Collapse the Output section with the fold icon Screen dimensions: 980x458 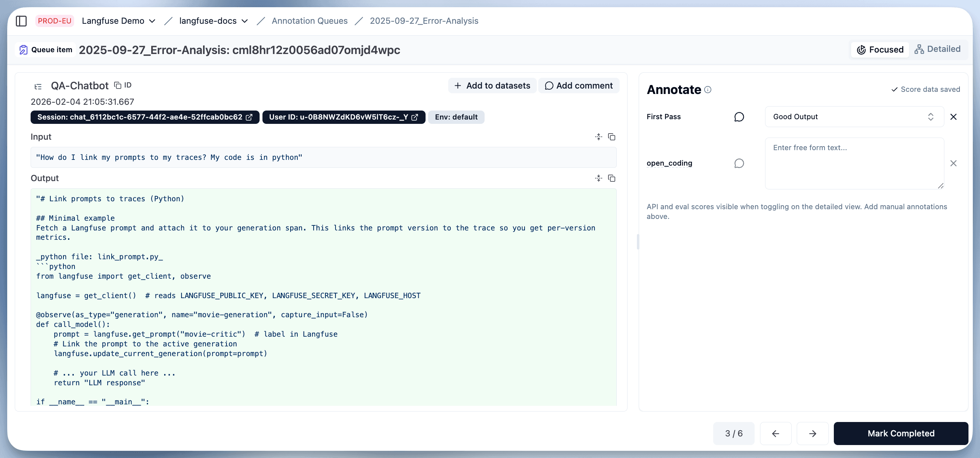(598, 178)
